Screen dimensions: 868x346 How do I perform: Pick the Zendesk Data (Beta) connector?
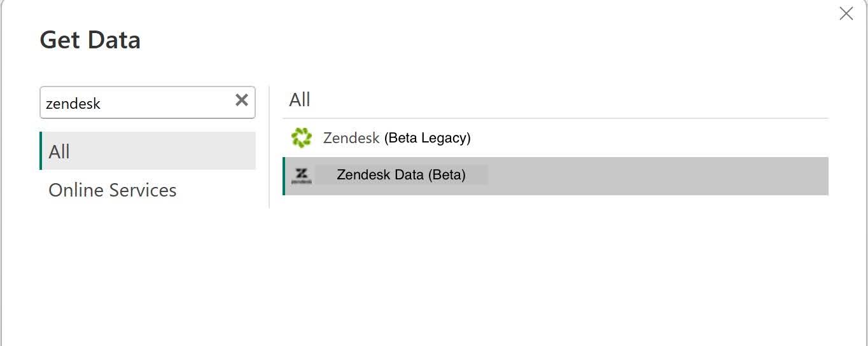click(401, 175)
